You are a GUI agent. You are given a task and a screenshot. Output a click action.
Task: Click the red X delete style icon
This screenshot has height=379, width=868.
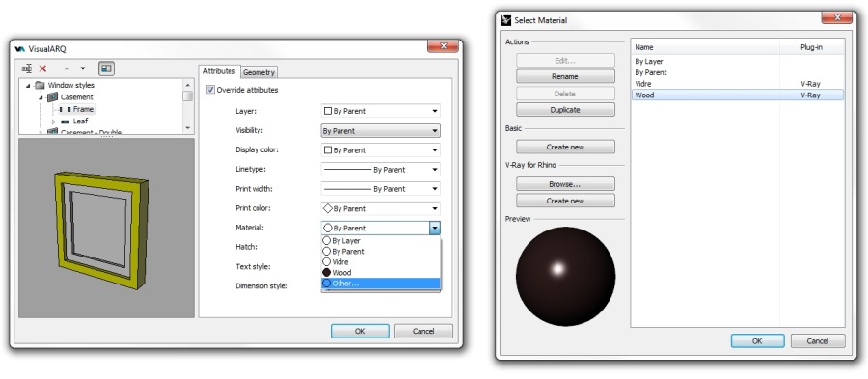(42, 68)
